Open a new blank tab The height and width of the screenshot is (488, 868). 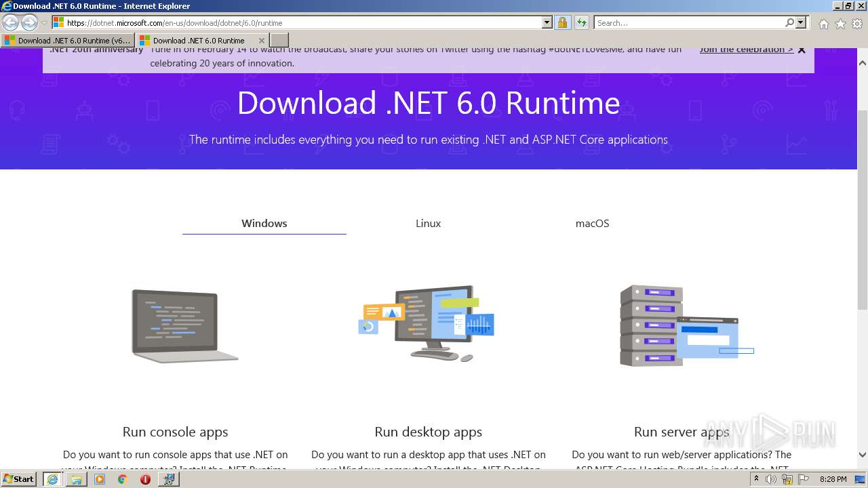coord(279,41)
